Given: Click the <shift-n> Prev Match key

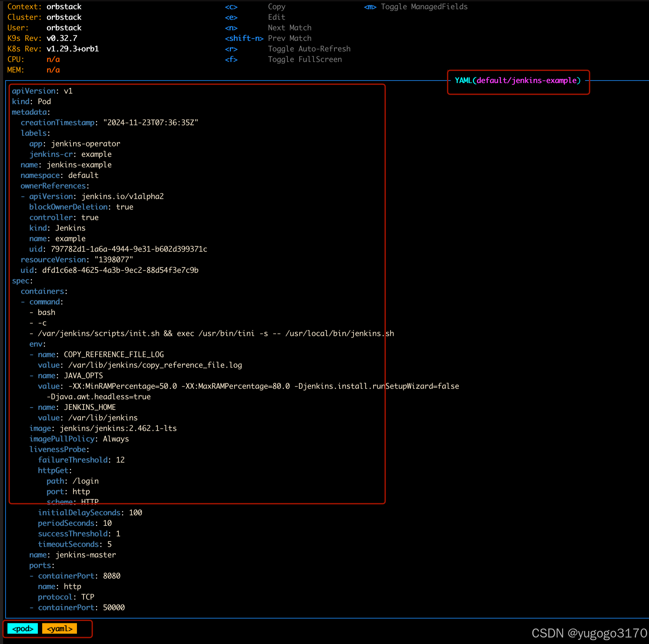Looking at the screenshot, I should (244, 38).
